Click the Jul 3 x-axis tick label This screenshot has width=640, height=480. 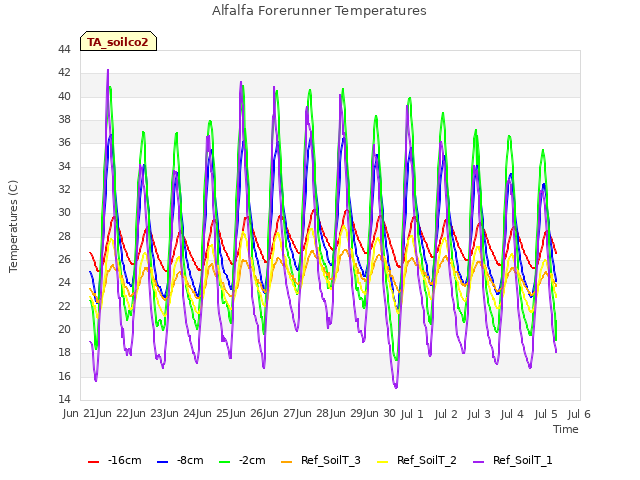pos(479,414)
